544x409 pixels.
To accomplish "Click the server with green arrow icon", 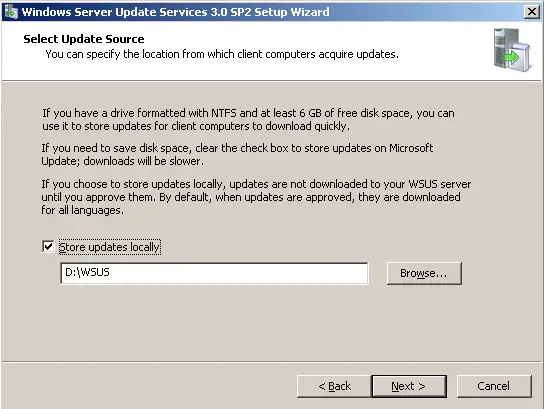I will click(x=512, y=50).
